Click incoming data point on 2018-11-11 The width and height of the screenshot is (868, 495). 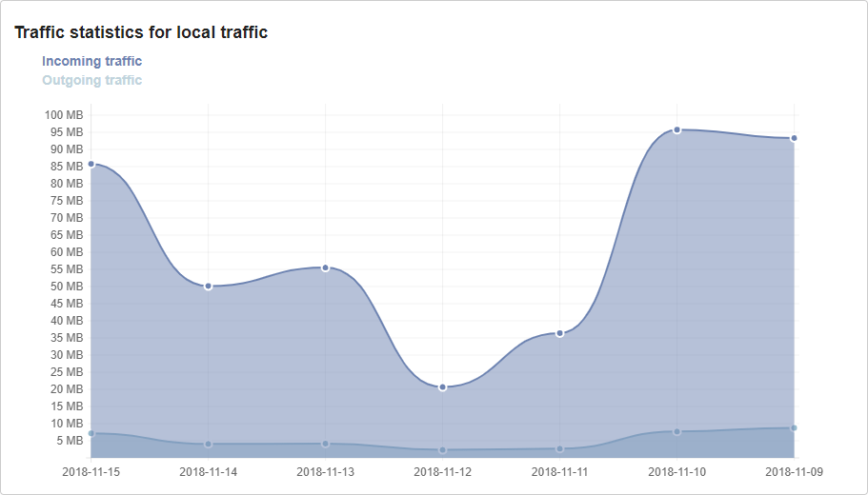pos(559,333)
